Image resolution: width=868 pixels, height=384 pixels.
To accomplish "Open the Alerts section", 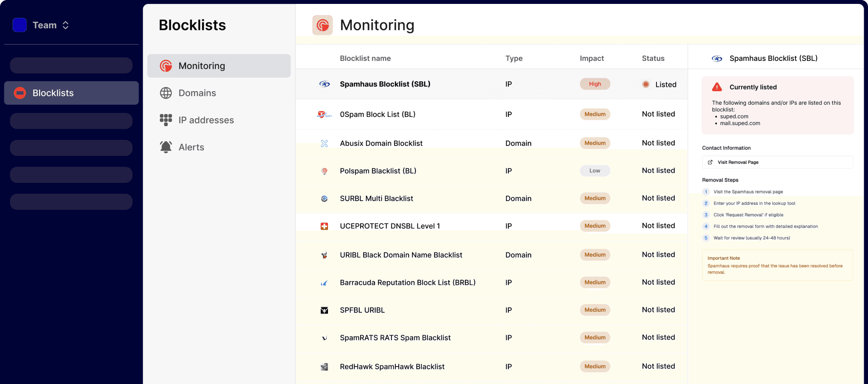I will coord(191,147).
